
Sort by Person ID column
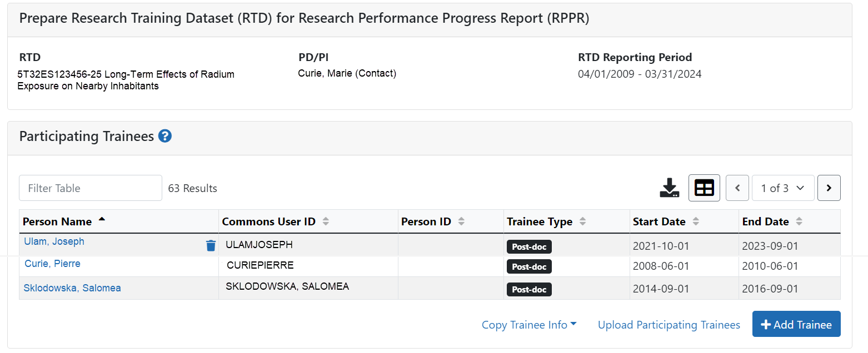tap(461, 221)
